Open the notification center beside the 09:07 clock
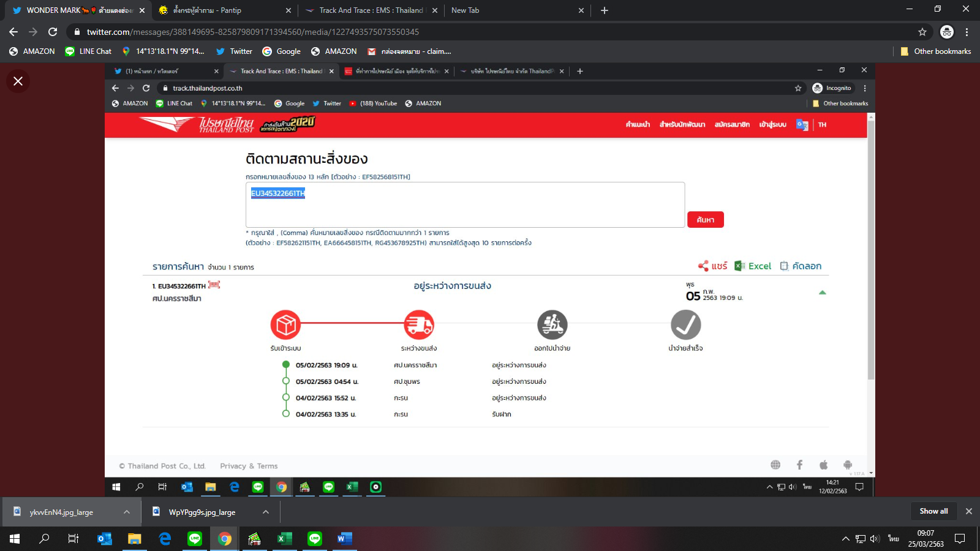 click(960, 539)
